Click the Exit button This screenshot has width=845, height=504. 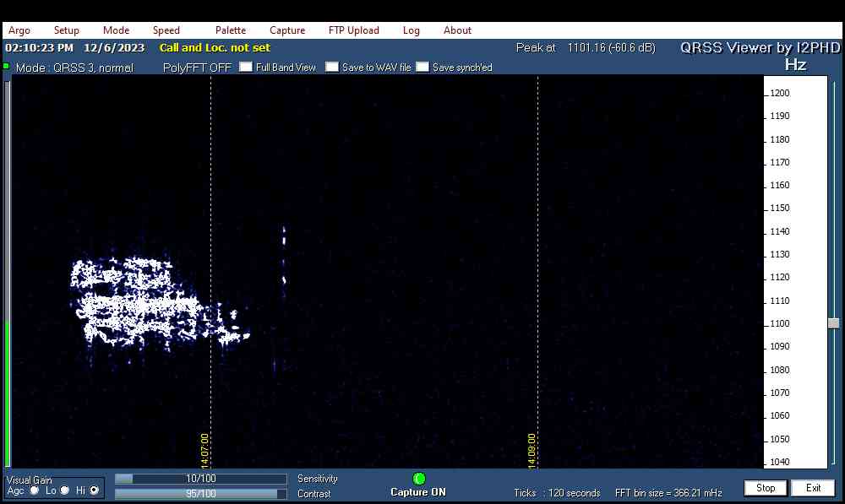tap(813, 488)
